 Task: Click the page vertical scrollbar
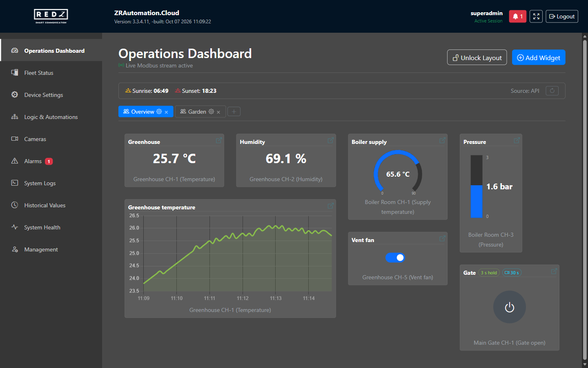click(585, 200)
